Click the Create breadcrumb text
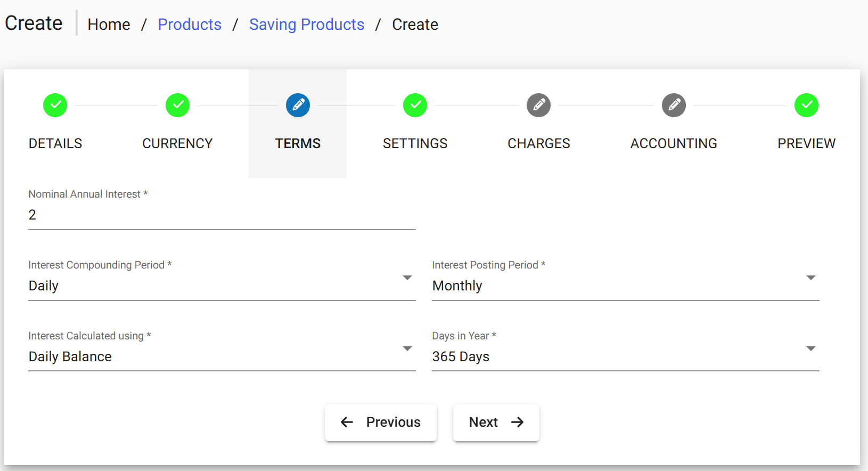The height and width of the screenshot is (471, 868). (x=415, y=25)
